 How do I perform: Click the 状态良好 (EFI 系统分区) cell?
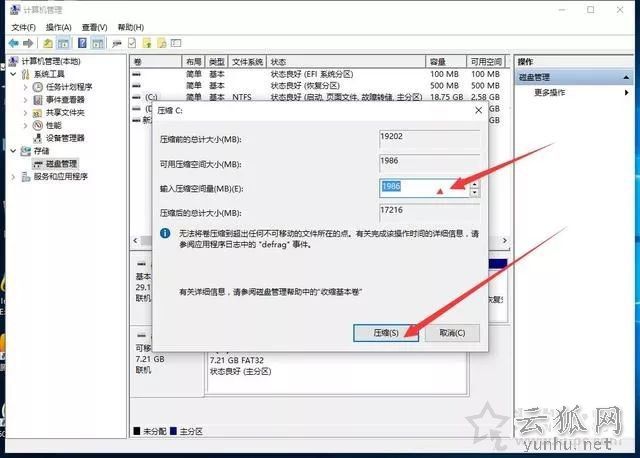[311, 74]
